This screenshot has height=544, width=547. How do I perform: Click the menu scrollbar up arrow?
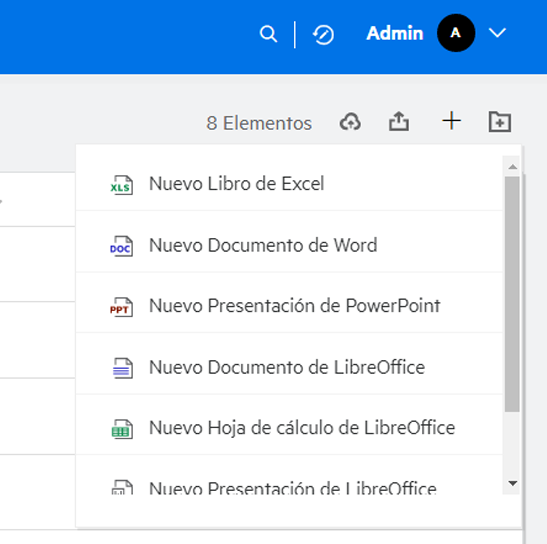click(x=512, y=167)
